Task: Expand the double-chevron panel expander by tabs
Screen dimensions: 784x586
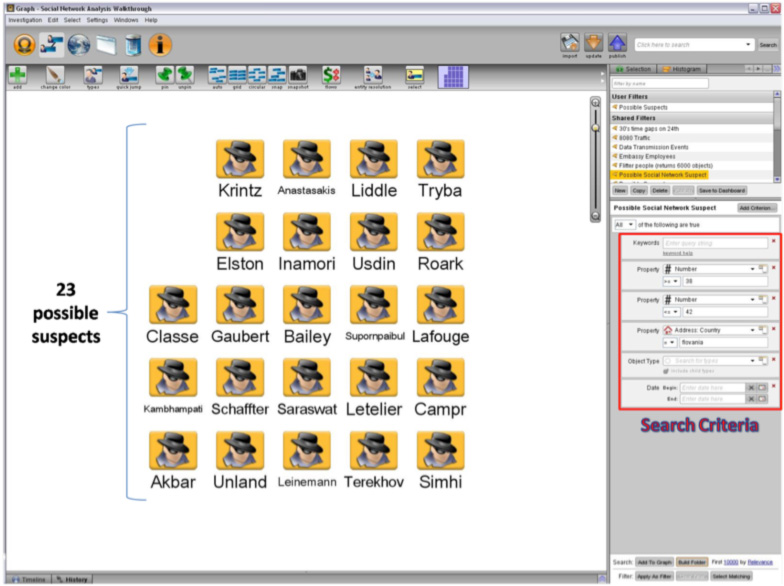Action: click(x=776, y=68)
